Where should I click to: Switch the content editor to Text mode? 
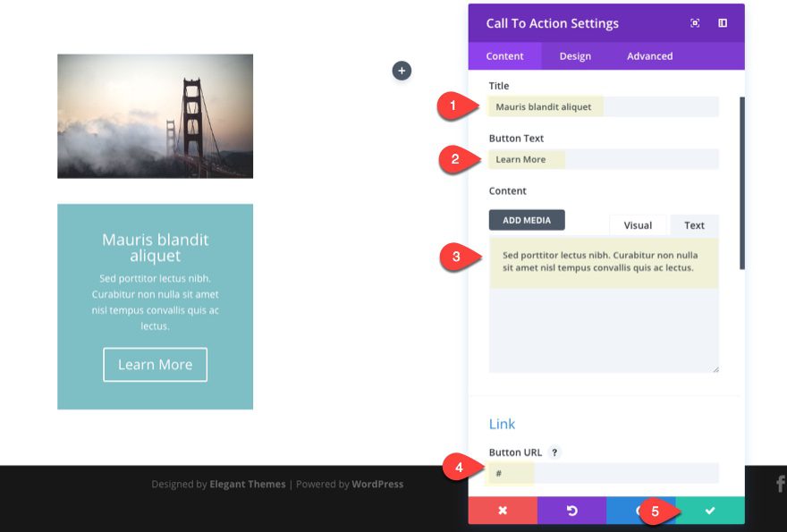pyautogui.click(x=694, y=224)
